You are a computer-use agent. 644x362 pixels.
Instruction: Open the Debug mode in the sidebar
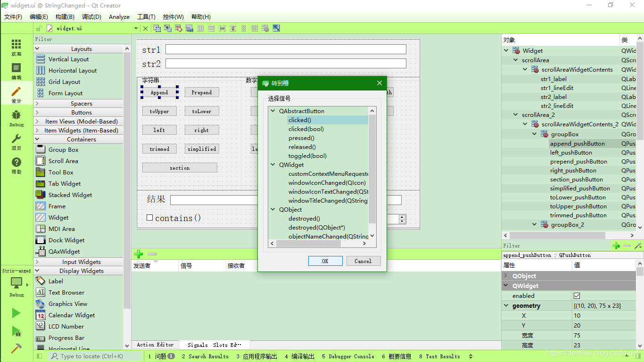click(17, 118)
